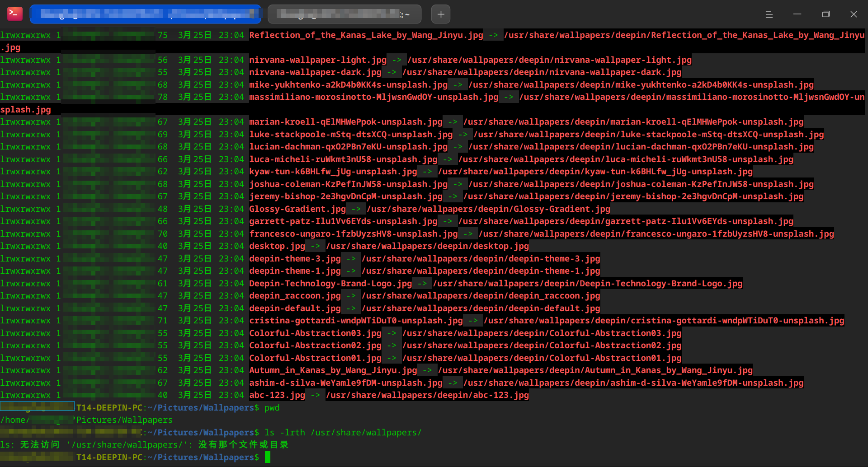Open the hamburger main menu

point(769,14)
